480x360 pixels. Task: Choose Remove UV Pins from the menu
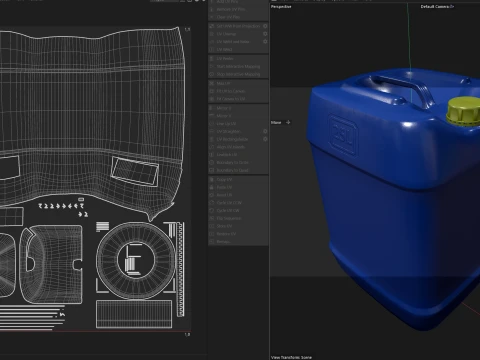click(x=238, y=9)
